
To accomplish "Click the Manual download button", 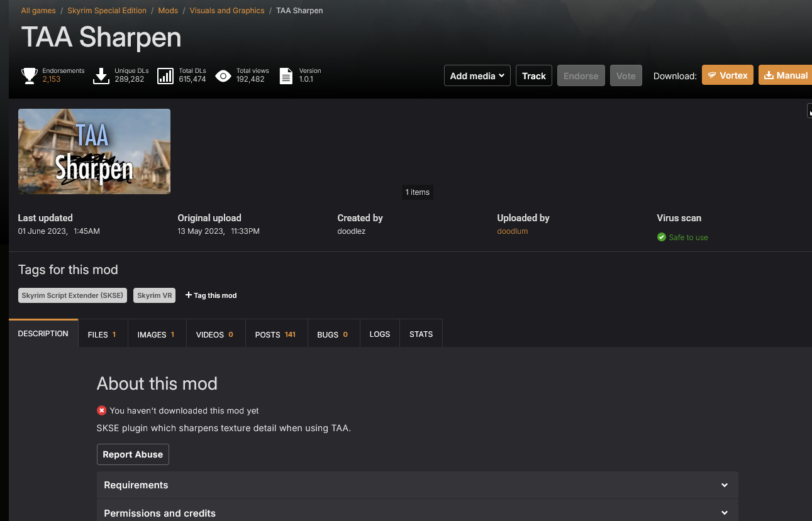I will point(786,75).
